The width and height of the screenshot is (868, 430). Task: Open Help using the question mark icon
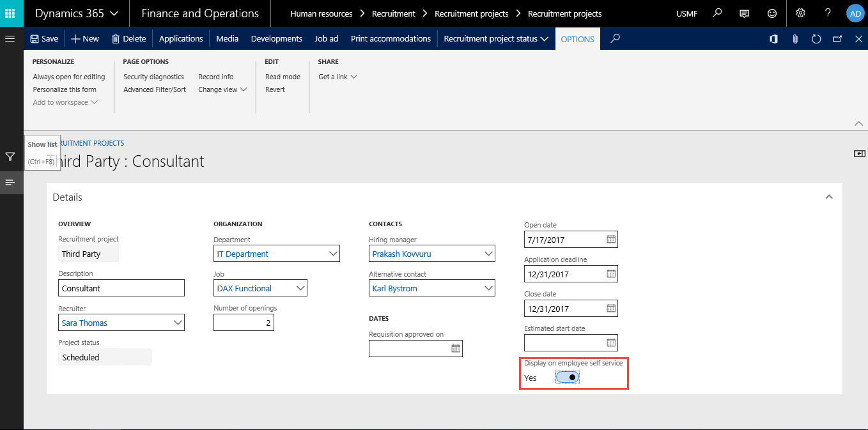[x=828, y=13]
